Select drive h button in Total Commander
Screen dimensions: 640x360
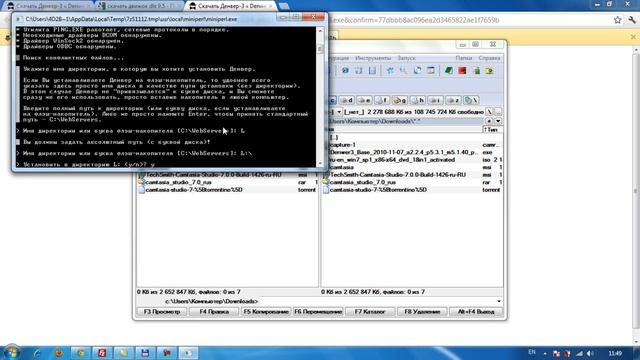[418, 100]
